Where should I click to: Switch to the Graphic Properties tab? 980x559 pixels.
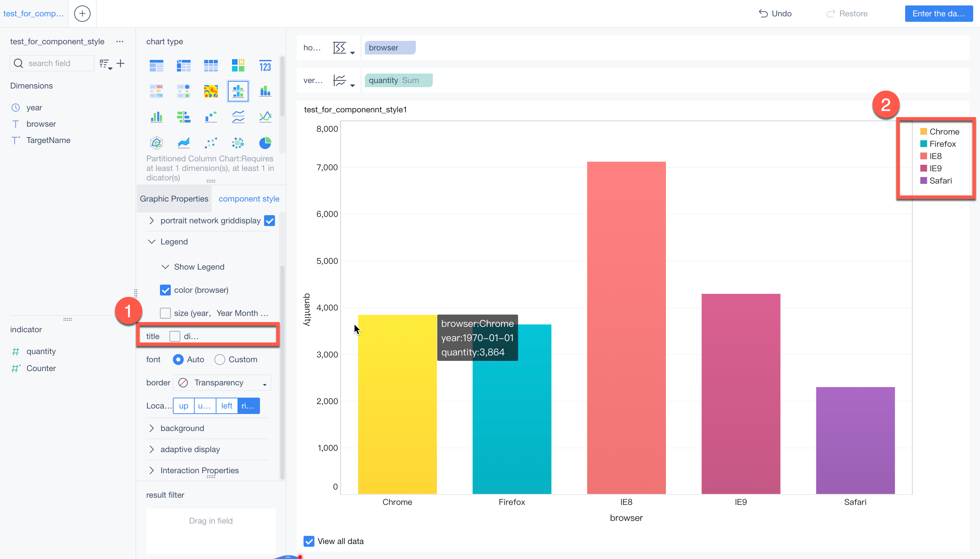[174, 198]
